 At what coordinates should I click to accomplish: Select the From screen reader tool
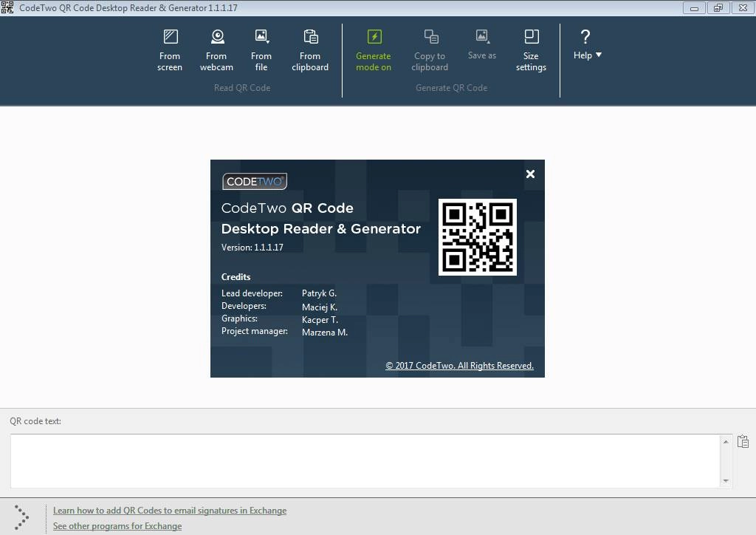click(170, 50)
